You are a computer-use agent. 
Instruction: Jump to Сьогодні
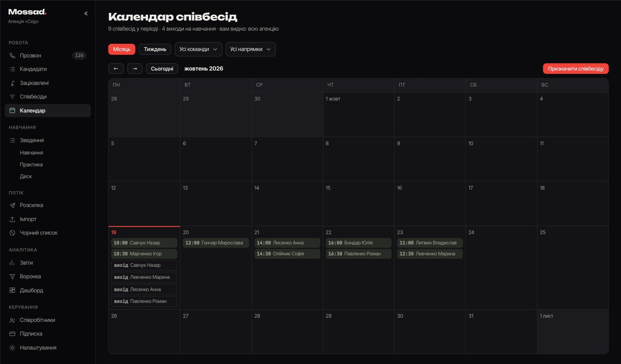coord(162,69)
